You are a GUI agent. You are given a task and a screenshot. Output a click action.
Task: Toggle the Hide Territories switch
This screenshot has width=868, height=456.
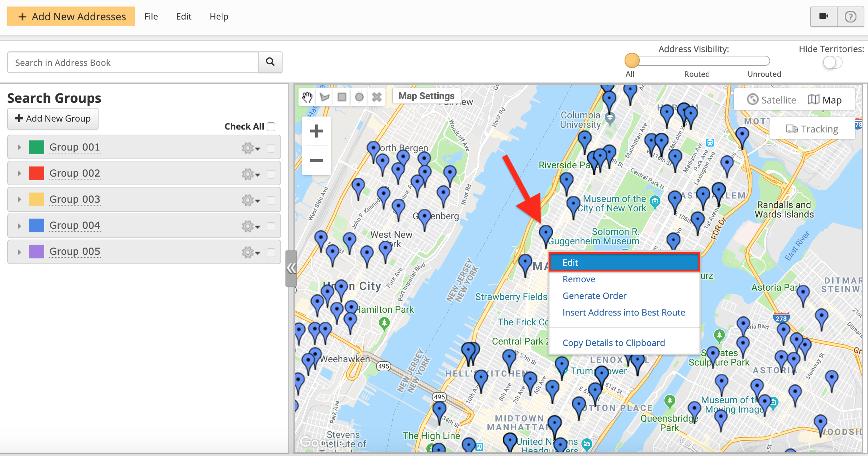click(x=832, y=63)
